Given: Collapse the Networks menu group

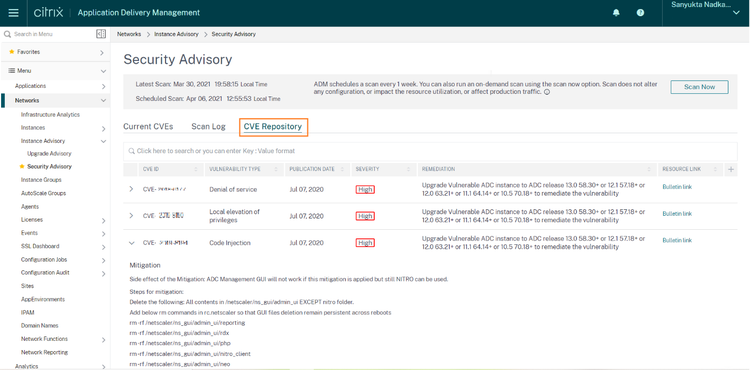Looking at the screenshot, I should (x=103, y=101).
